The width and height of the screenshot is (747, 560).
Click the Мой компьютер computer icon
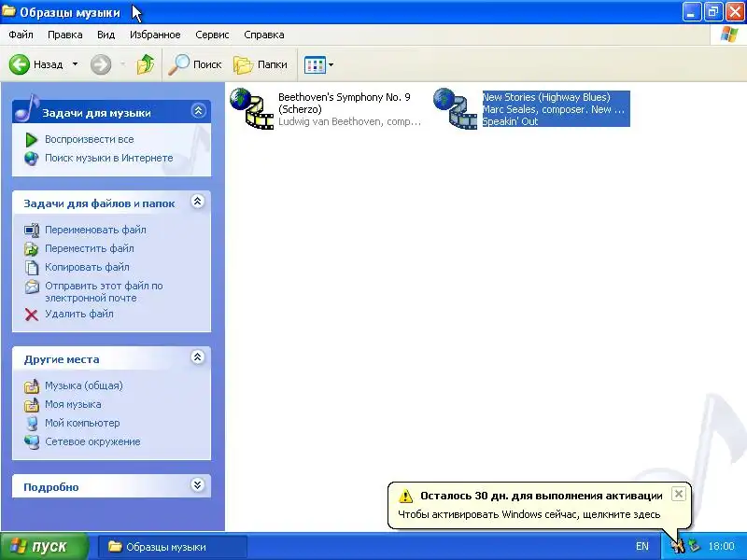32,424
